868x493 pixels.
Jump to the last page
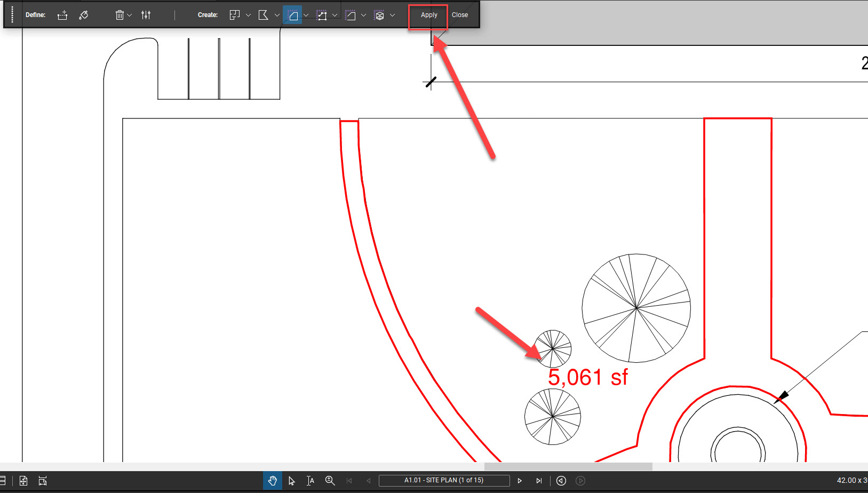(x=539, y=481)
